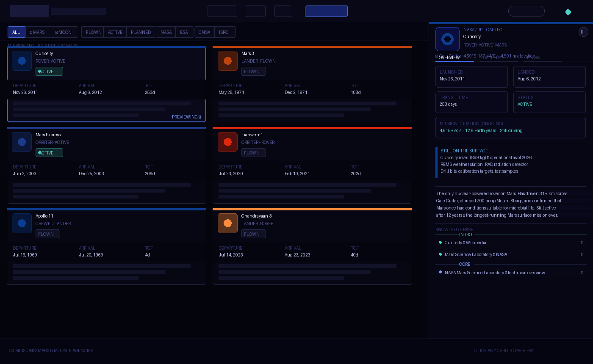The image size is (593, 364).
Task: Select the Apollo 11 card title
Action: pyautogui.click(x=44, y=216)
